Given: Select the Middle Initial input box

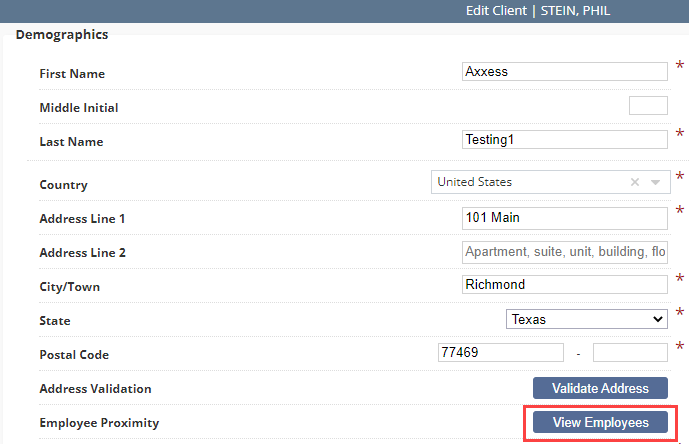Looking at the screenshot, I should pos(648,106).
